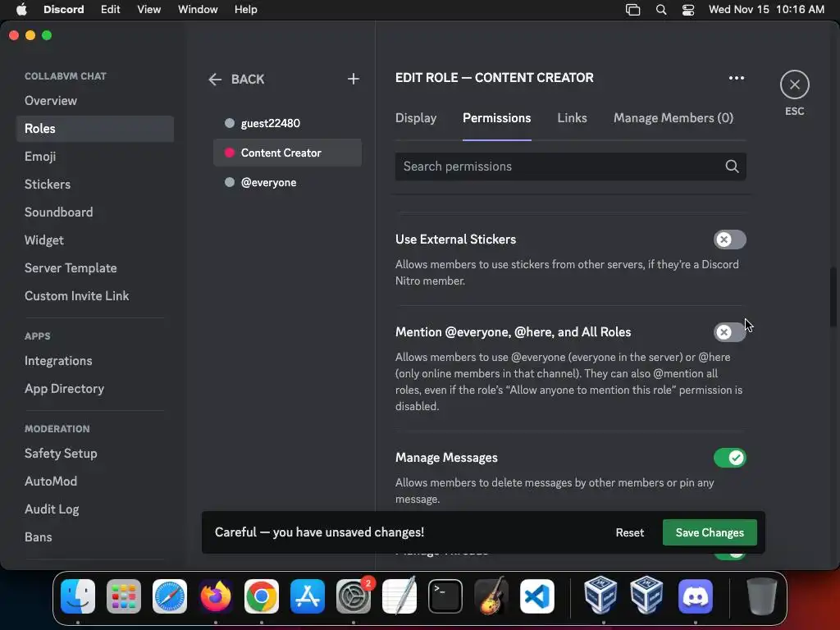Open Server Template settings
Image resolution: width=840 pixels, height=630 pixels.
point(95,268)
